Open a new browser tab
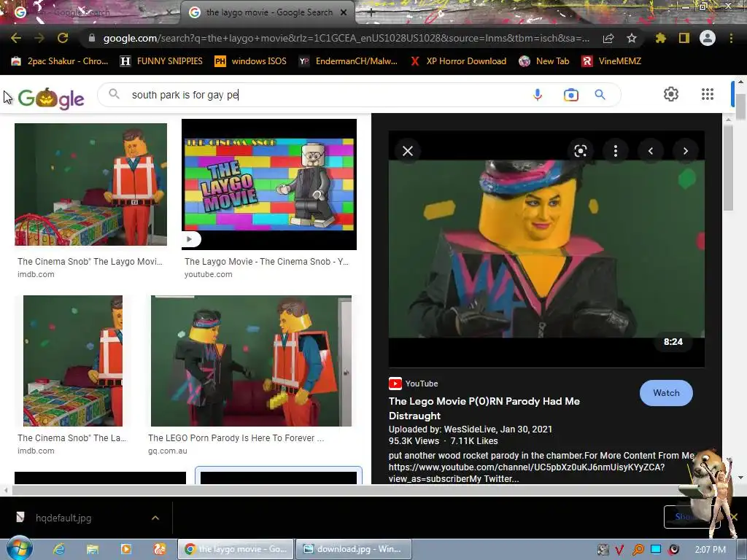 coord(371,13)
